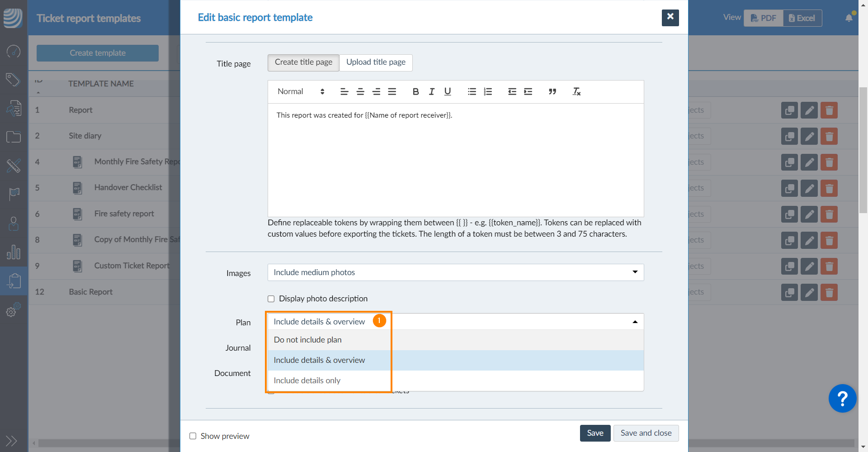Enable Display photo description checkbox

point(271,299)
